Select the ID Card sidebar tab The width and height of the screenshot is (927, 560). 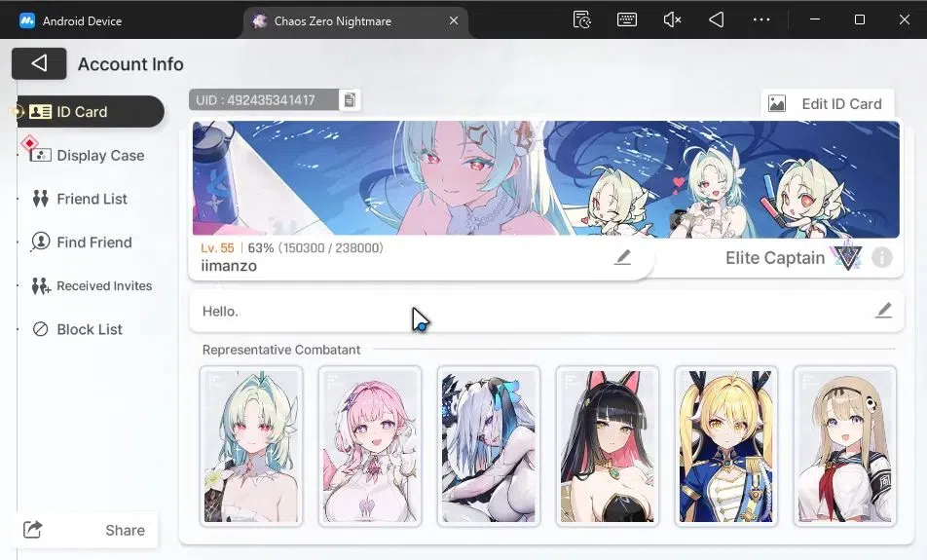pyautogui.click(x=91, y=112)
